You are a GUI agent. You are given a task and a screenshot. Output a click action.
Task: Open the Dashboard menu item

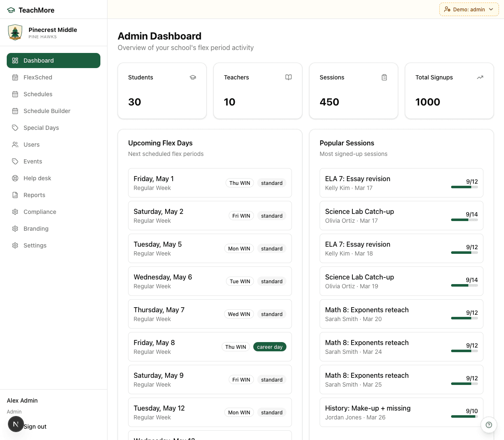[x=53, y=61]
